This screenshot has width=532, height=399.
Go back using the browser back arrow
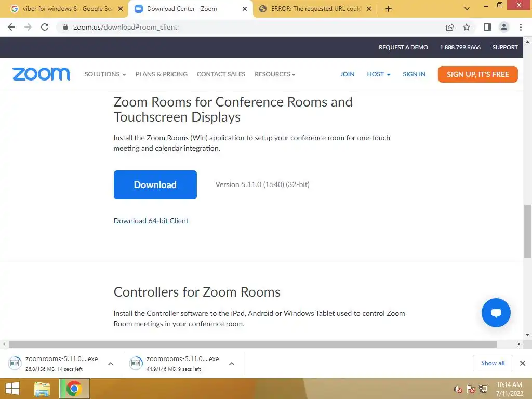coord(11,27)
